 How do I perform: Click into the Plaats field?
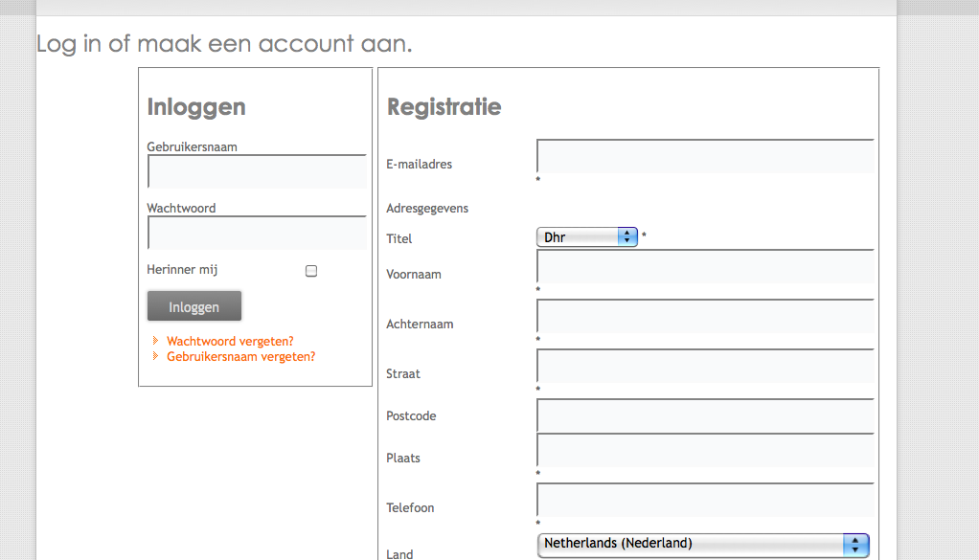(x=705, y=451)
